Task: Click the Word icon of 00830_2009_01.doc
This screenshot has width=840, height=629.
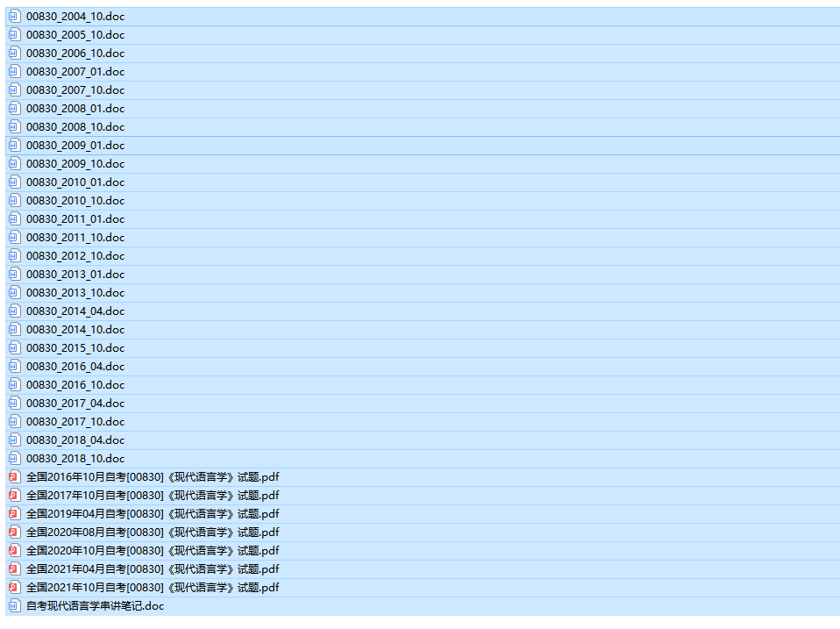Action: pyautogui.click(x=14, y=146)
